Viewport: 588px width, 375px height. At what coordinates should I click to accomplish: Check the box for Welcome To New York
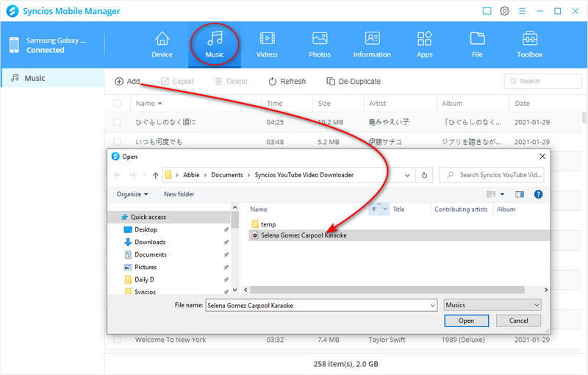click(x=118, y=340)
